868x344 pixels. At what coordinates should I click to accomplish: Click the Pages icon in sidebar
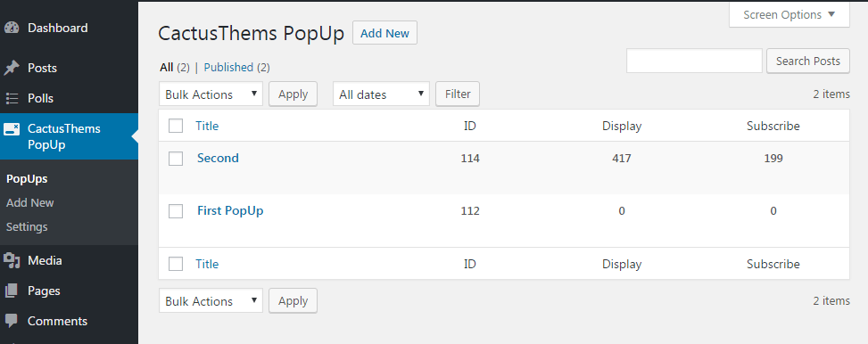(x=11, y=291)
